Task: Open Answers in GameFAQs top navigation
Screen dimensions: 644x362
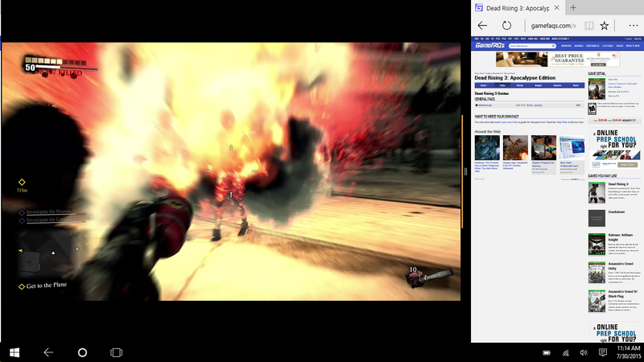Action: [x=567, y=46]
